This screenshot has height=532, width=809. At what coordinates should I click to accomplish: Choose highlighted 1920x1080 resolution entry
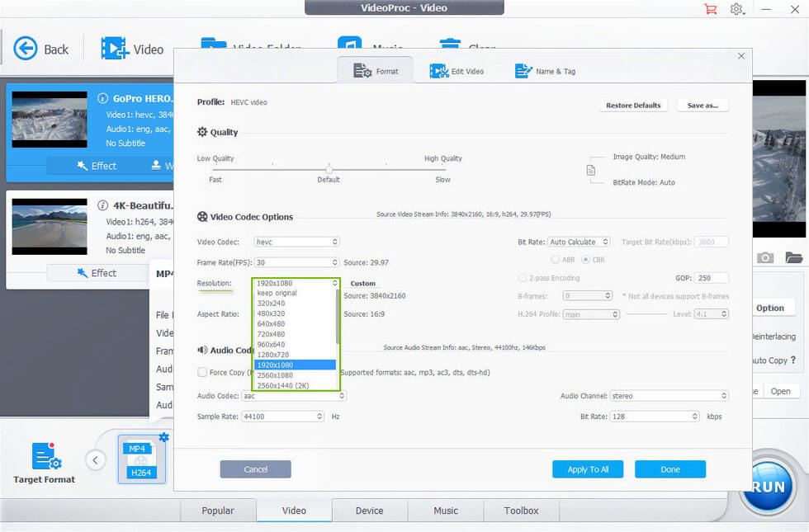[x=296, y=365]
